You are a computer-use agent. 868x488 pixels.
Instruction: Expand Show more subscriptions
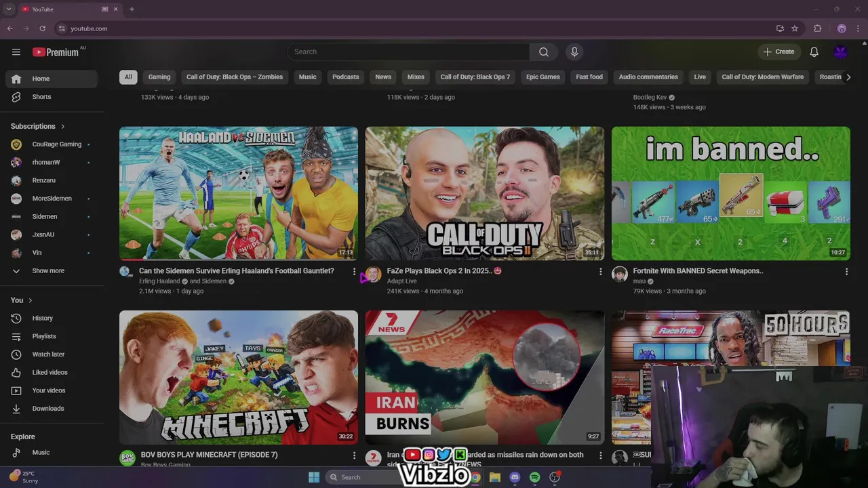point(52,271)
